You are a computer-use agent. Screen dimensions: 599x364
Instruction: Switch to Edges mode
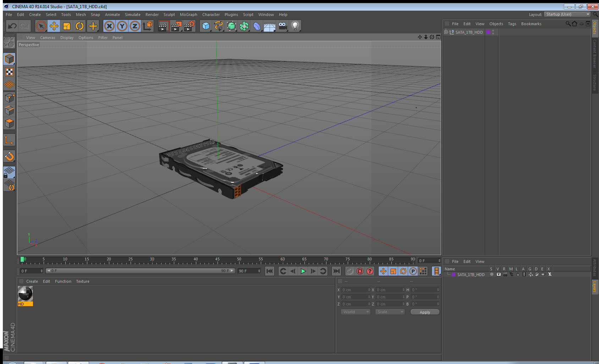coord(9,110)
